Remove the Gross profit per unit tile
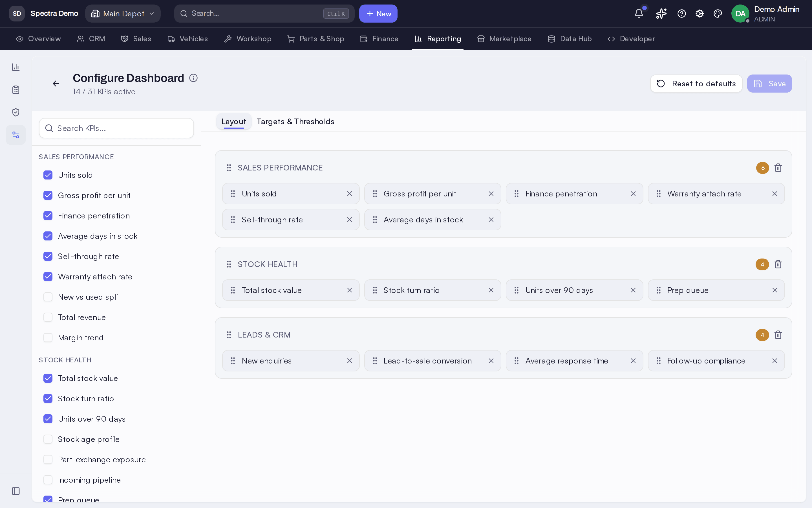Viewport: 812px width, 508px height. [x=491, y=194]
